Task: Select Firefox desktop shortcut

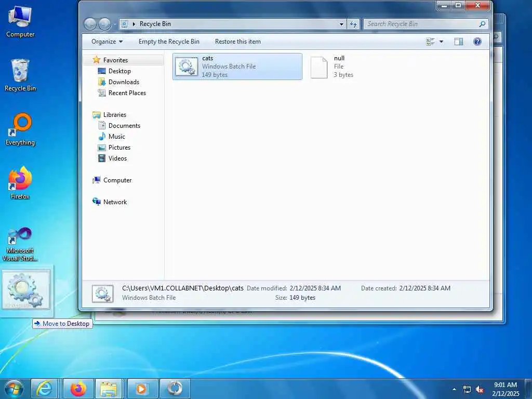Action: point(20,183)
